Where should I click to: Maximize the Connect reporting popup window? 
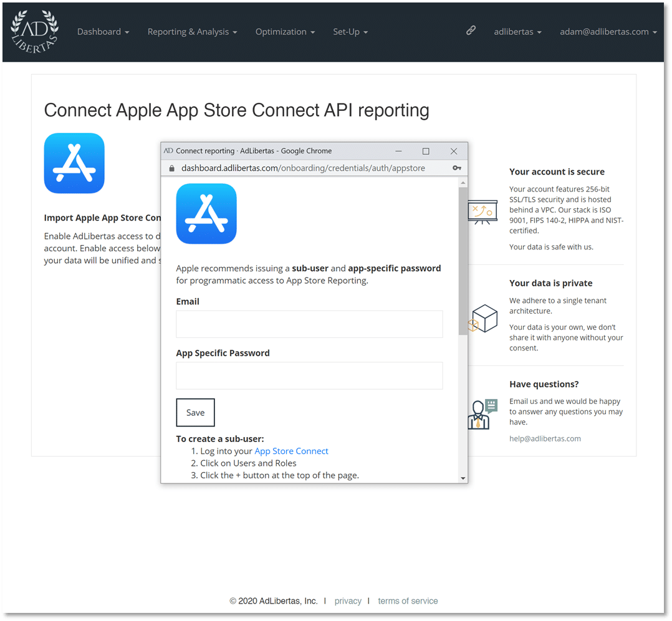(426, 151)
